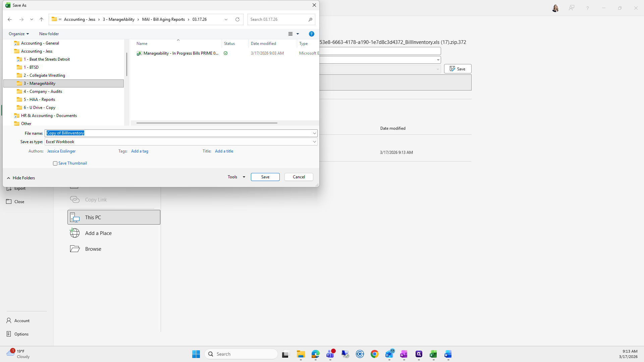Click the Save button in dialog

(265, 177)
